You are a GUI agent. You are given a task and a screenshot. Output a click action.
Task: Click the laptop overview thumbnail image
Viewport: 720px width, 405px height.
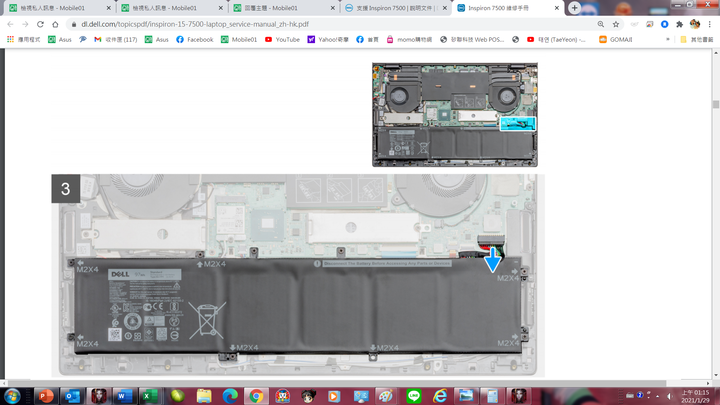pyautogui.click(x=455, y=115)
